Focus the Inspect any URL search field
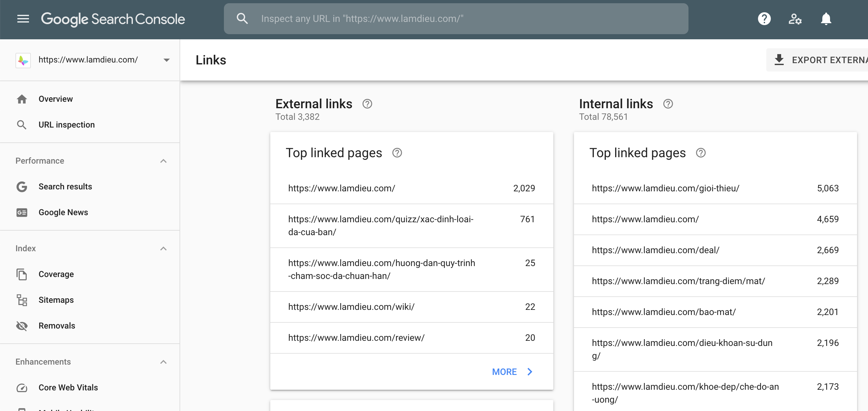 (456, 19)
